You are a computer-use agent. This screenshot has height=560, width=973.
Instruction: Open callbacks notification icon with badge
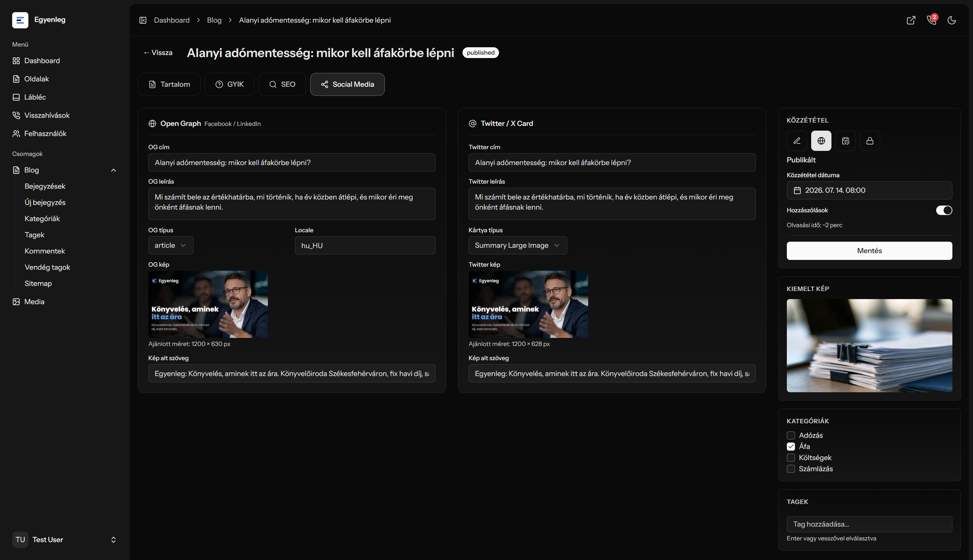tap(931, 20)
